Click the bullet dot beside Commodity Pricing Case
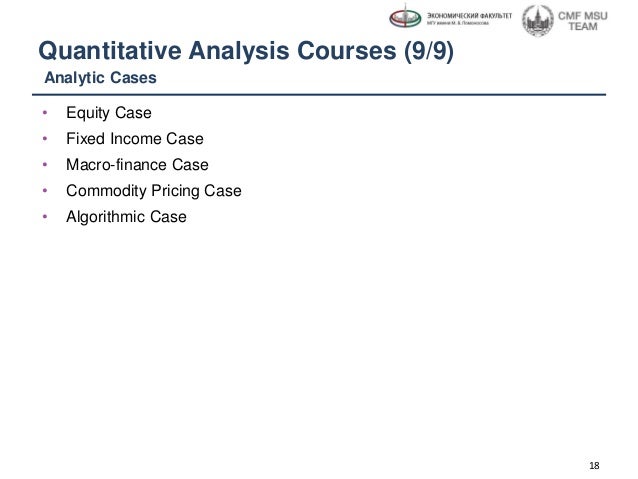This screenshot has height=479, width=638. [45, 190]
